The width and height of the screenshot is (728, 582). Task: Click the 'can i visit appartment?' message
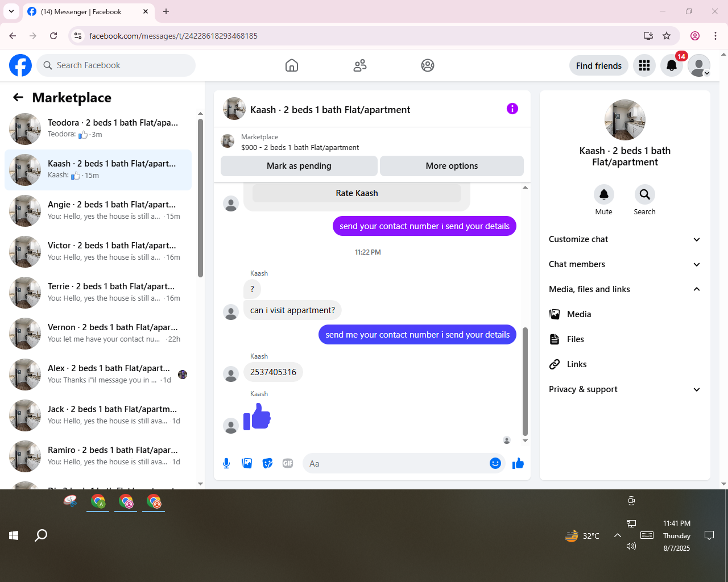click(292, 310)
